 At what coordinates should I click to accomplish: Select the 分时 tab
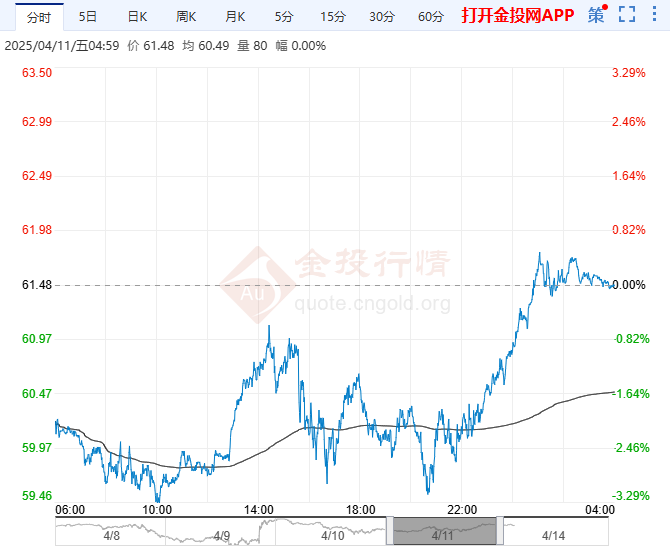(37, 16)
